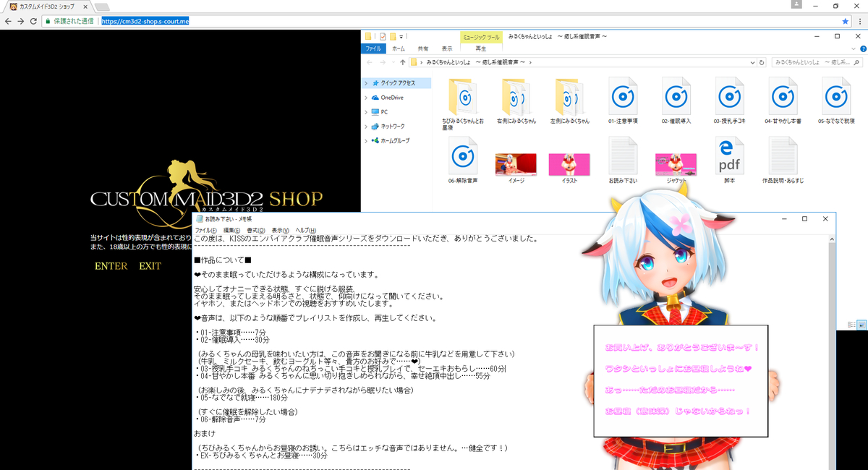
Task: Click the browser reload button
Action: pyautogui.click(x=33, y=21)
